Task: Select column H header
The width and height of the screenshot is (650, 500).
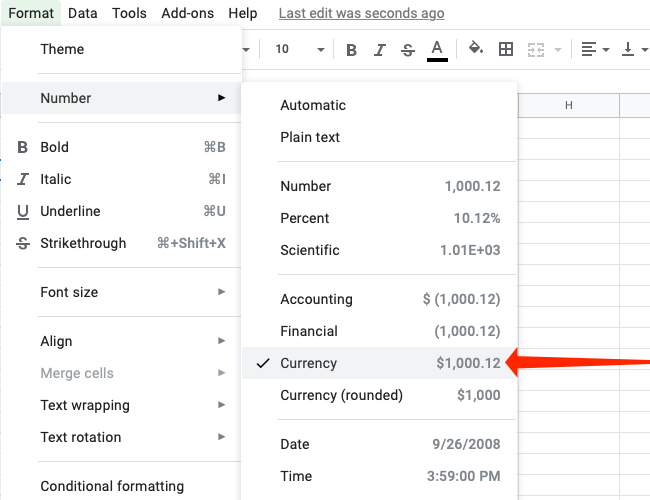Action: click(x=568, y=106)
